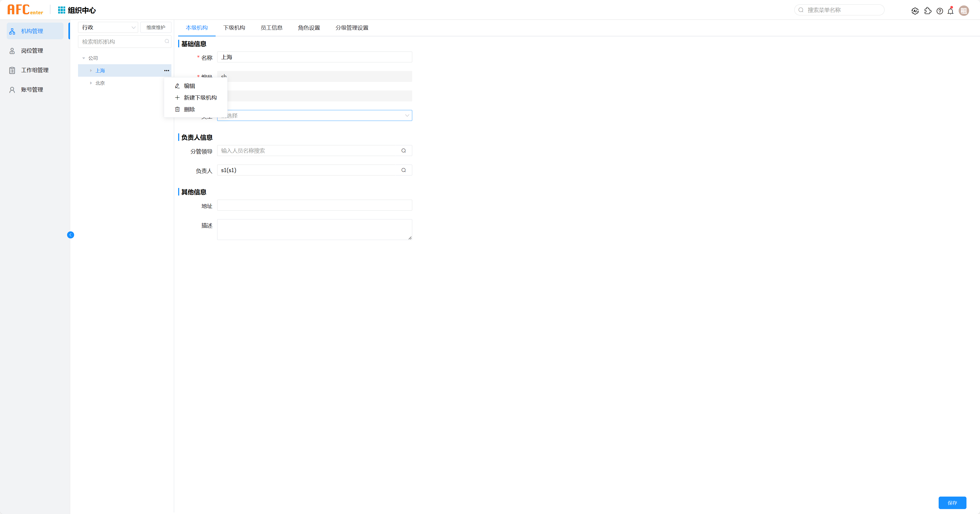The image size is (980, 514).
Task: Click the search icon in 负责人 field
Action: (x=404, y=170)
